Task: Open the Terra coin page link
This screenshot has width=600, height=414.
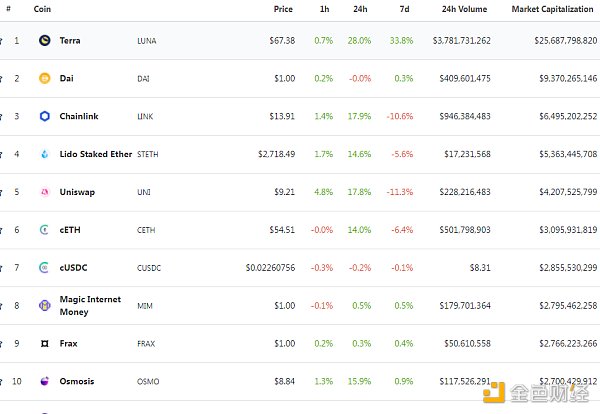Action: (70, 40)
